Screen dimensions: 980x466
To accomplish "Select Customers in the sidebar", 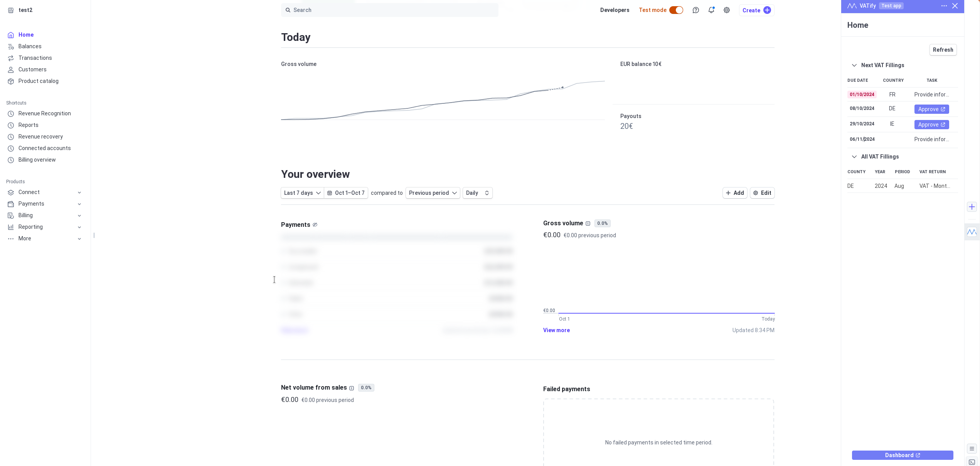I will coord(32,69).
